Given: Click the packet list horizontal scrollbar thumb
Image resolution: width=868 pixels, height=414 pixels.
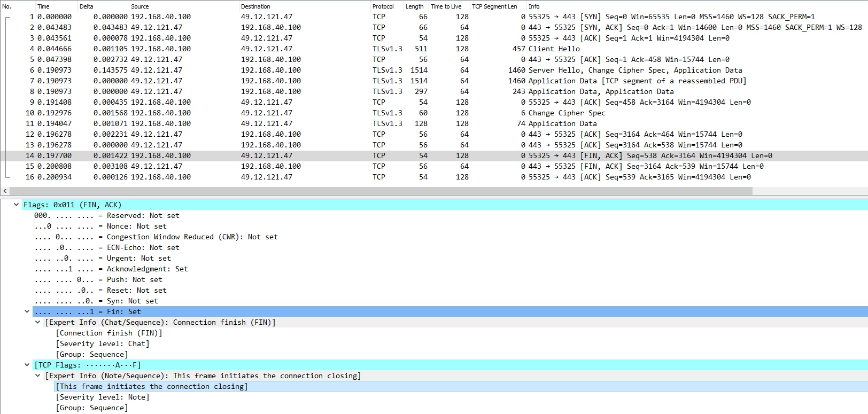Looking at the screenshot, I should click(380, 191).
